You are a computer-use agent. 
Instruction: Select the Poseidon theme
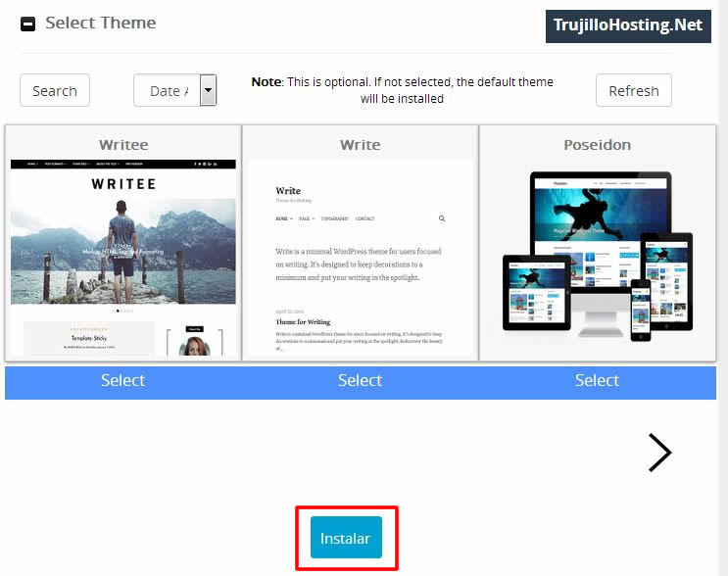coord(597,380)
